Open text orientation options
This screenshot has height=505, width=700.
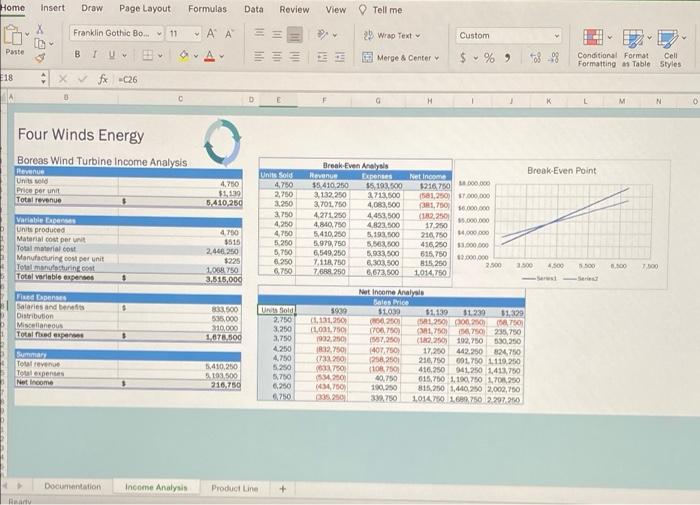click(327, 34)
